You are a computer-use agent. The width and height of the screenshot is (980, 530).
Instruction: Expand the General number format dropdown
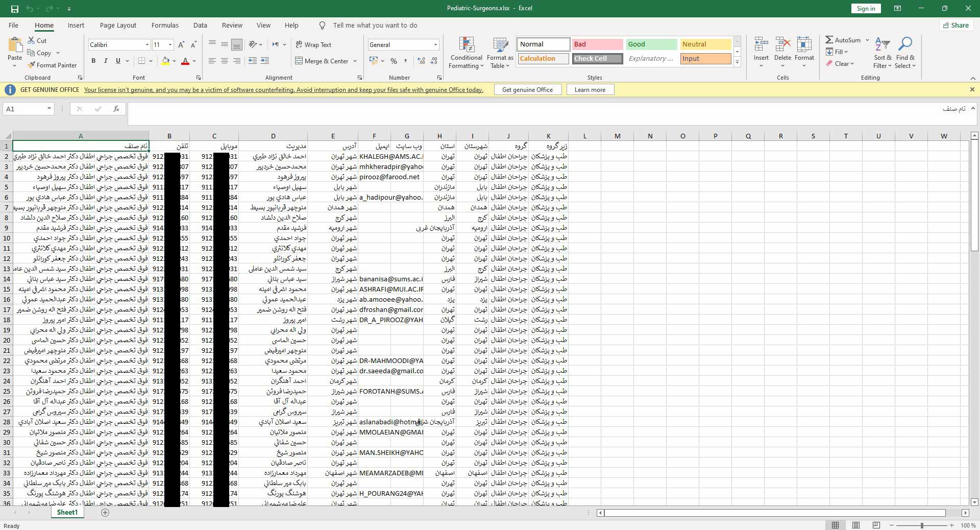(435, 45)
